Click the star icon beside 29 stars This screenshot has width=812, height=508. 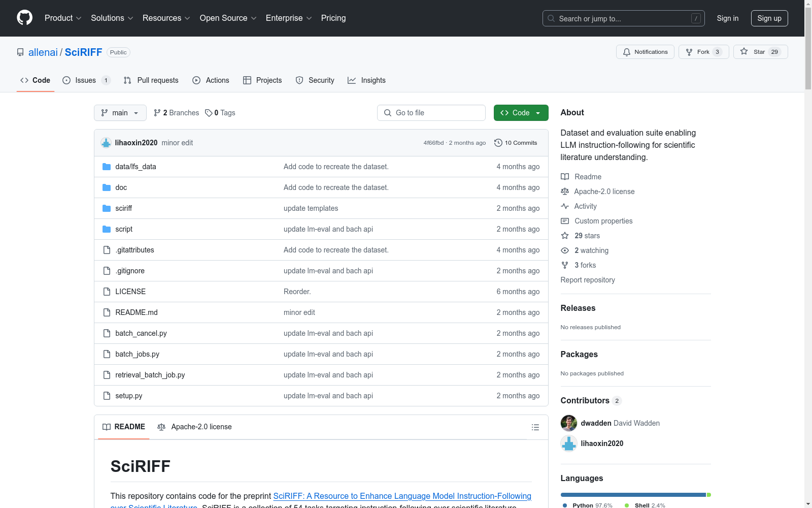[x=565, y=236]
